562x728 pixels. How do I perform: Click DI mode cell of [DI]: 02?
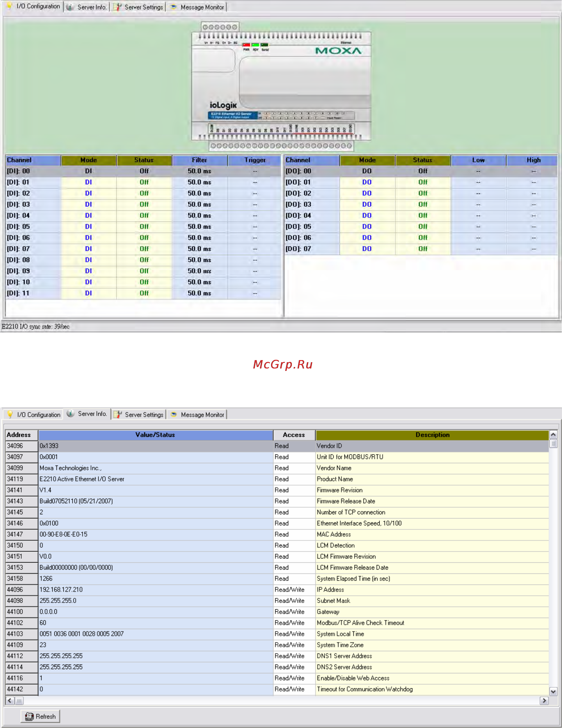(x=88, y=193)
